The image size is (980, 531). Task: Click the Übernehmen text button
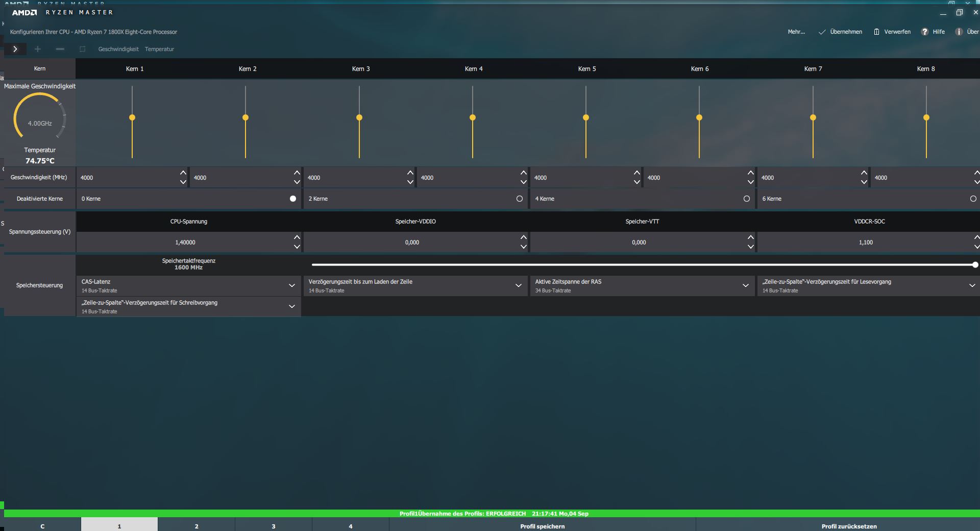coord(846,32)
